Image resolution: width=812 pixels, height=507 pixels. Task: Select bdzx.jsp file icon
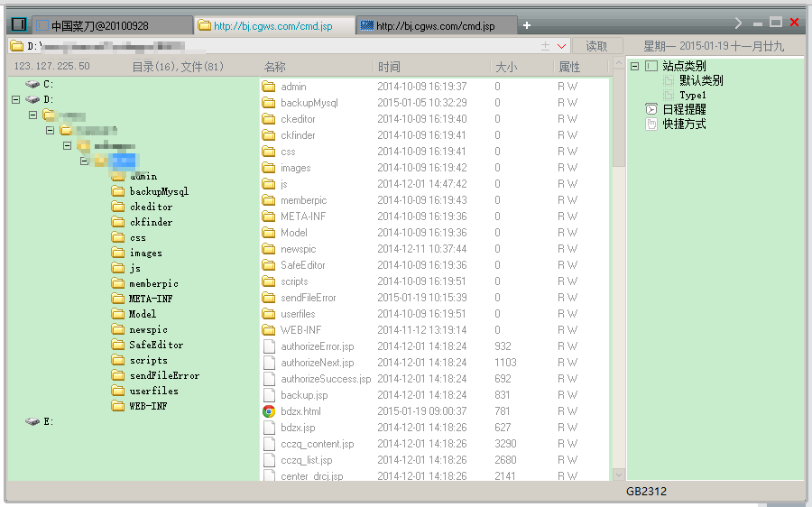[x=269, y=428]
